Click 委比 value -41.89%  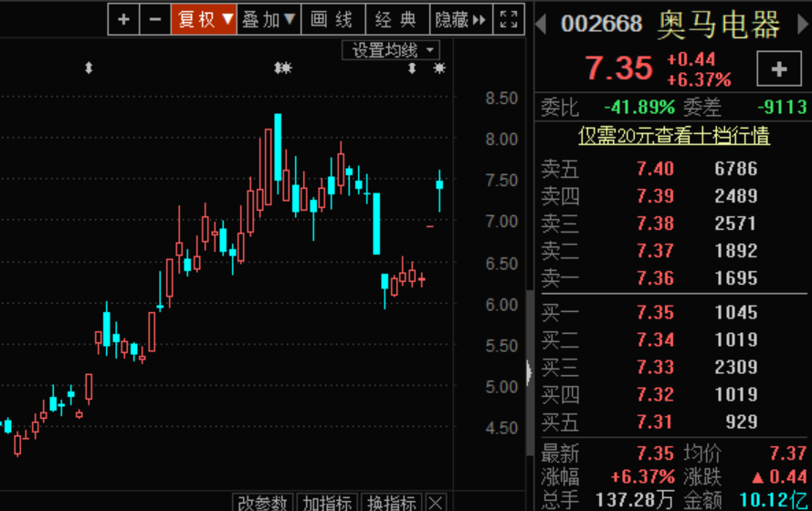(x=639, y=107)
